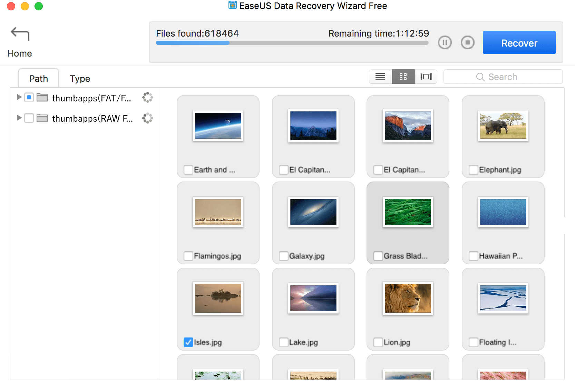Screen dimensions: 575x392
Task: Click the thumbapps(FAT/F...) folder icon
Action: (x=42, y=98)
